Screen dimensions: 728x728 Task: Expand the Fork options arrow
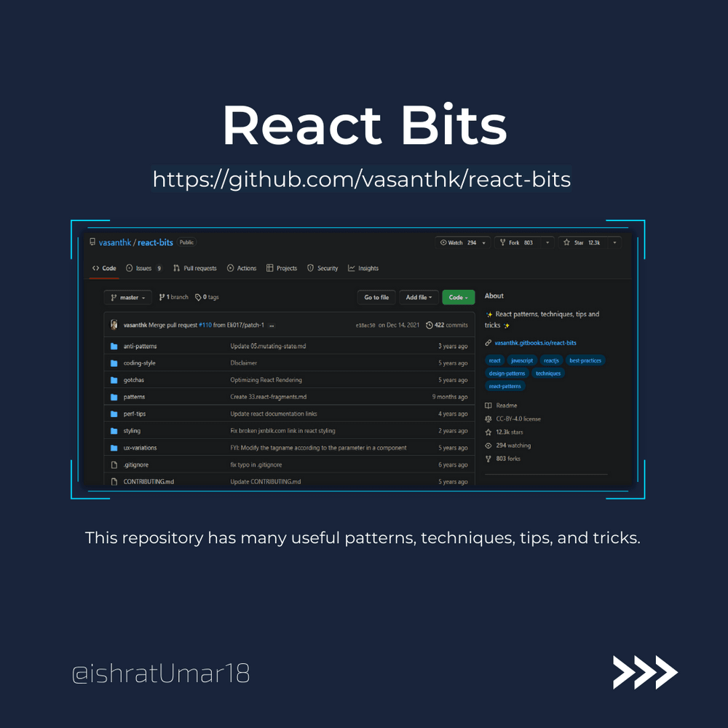pos(547,242)
